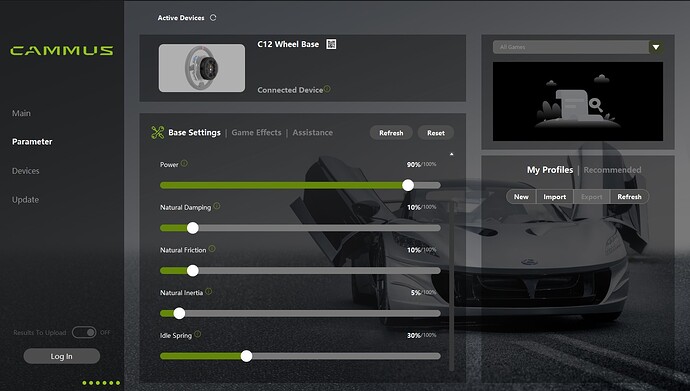The image size is (690, 391).
Task: Create a New profile
Action: pyautogui.click(x=521, y=197)
